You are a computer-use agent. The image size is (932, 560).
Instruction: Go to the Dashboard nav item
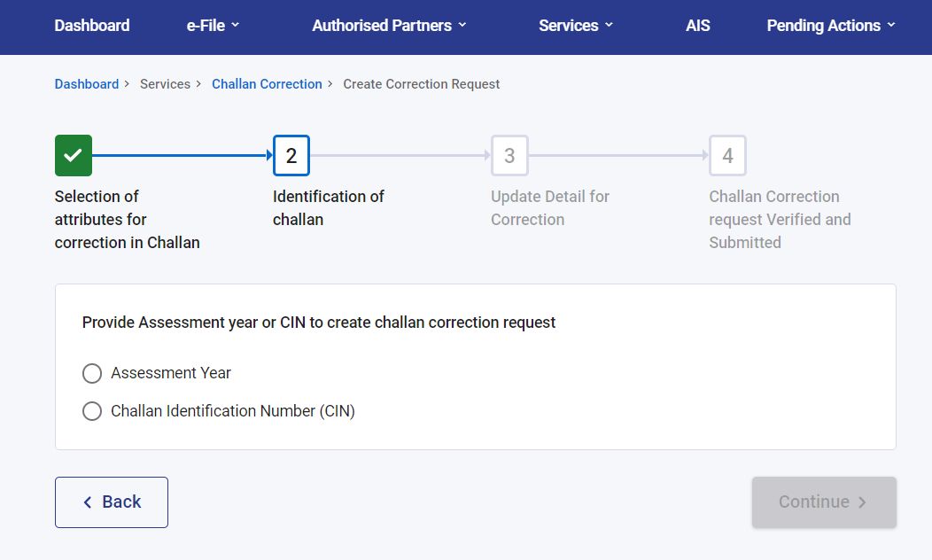[92, 26]
